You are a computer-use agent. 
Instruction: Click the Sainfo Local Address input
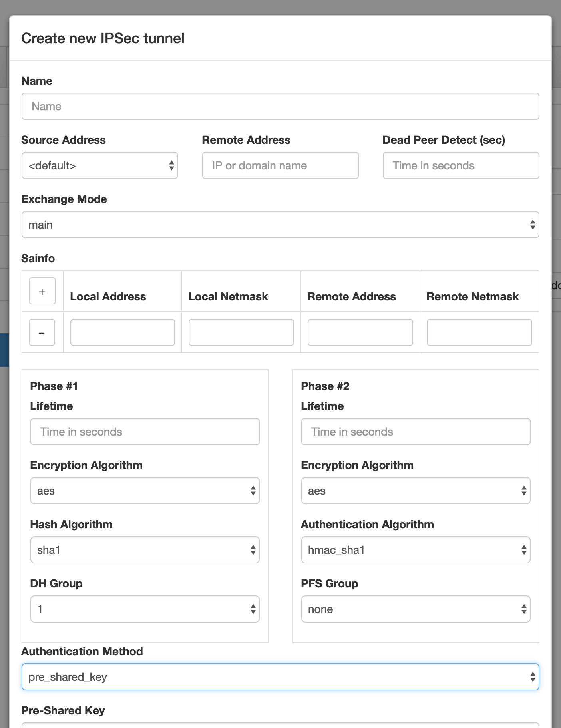(x=123, y=332)
